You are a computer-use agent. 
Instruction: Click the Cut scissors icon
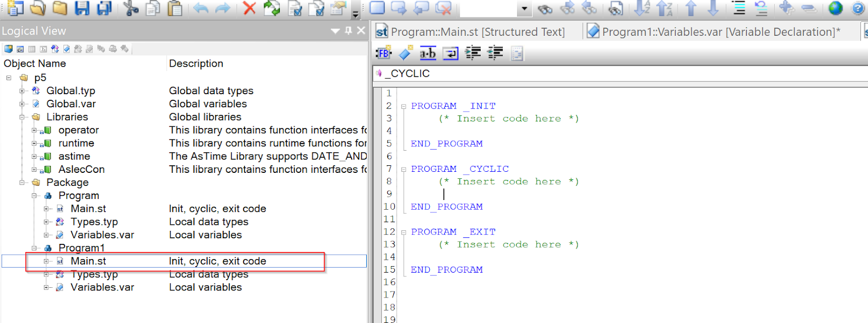[x=131, y=8]
